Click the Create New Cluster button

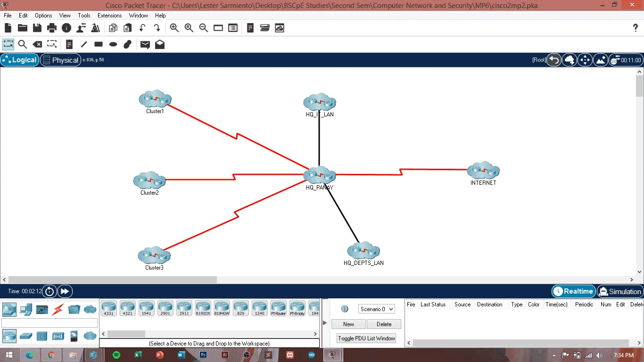[570, 60]
